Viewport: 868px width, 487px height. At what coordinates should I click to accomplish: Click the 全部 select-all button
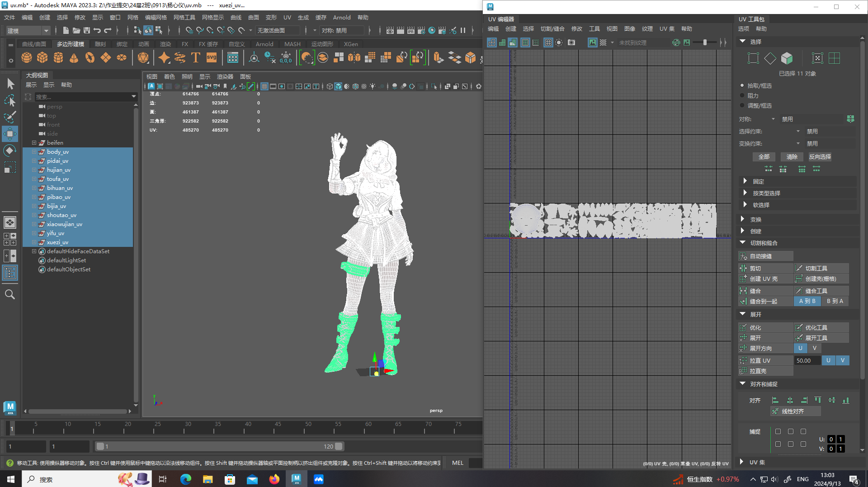[x=764, y=156]
